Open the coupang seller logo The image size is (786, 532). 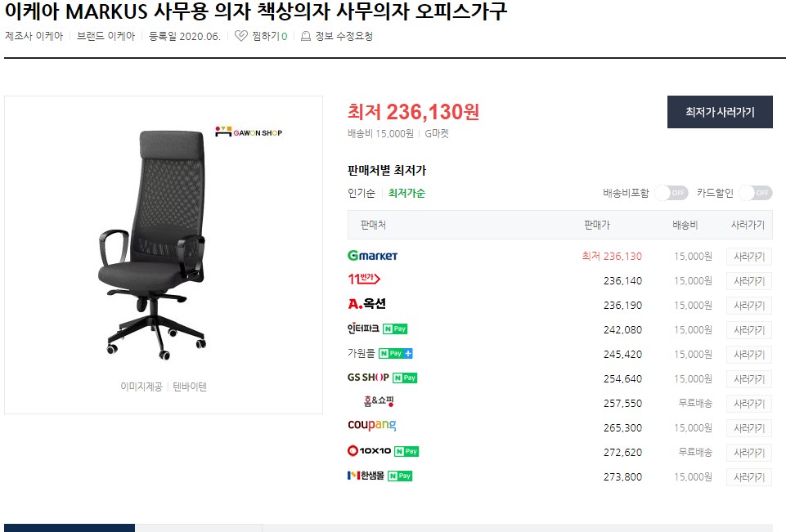(372, 425)
